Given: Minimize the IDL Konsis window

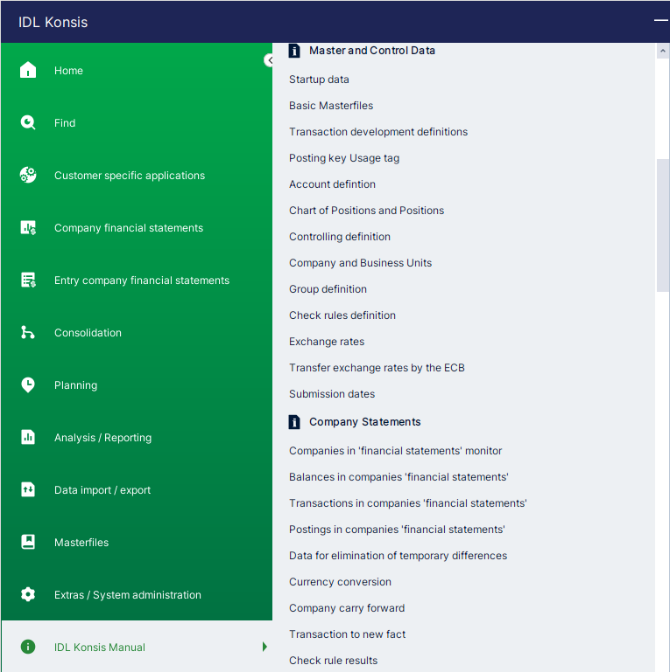Looking at the screenshot, I should click(661, 20).
